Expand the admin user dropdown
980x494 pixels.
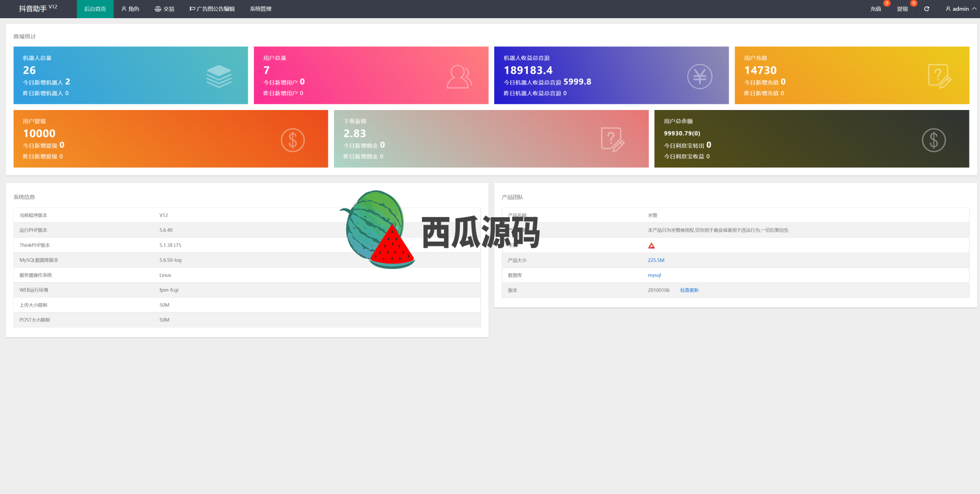point(961,9)
